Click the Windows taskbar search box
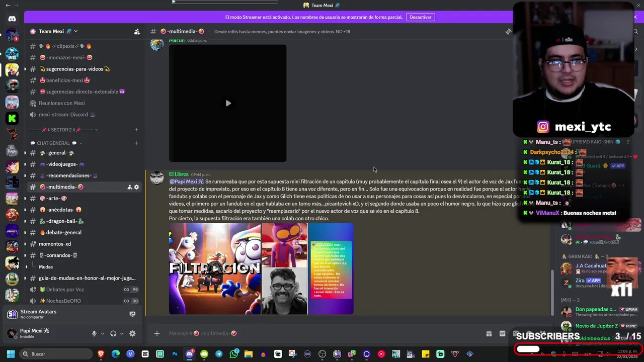 [55, 354]
